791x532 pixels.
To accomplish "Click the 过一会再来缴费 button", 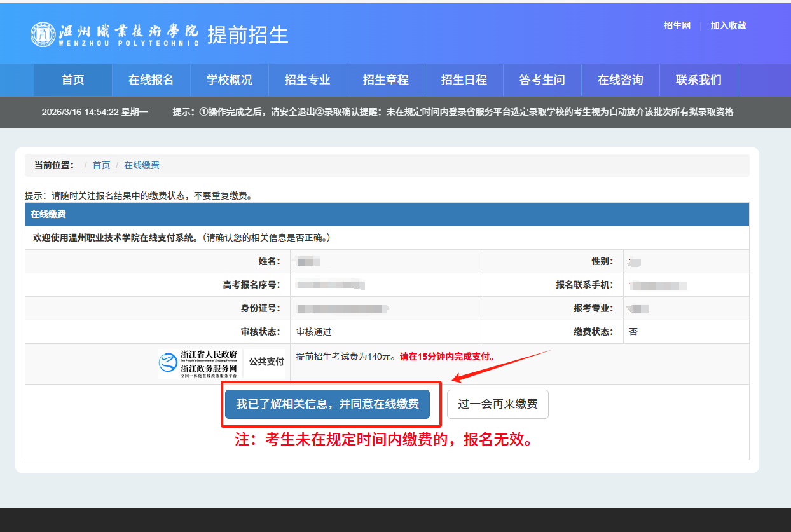I will 497,404.
